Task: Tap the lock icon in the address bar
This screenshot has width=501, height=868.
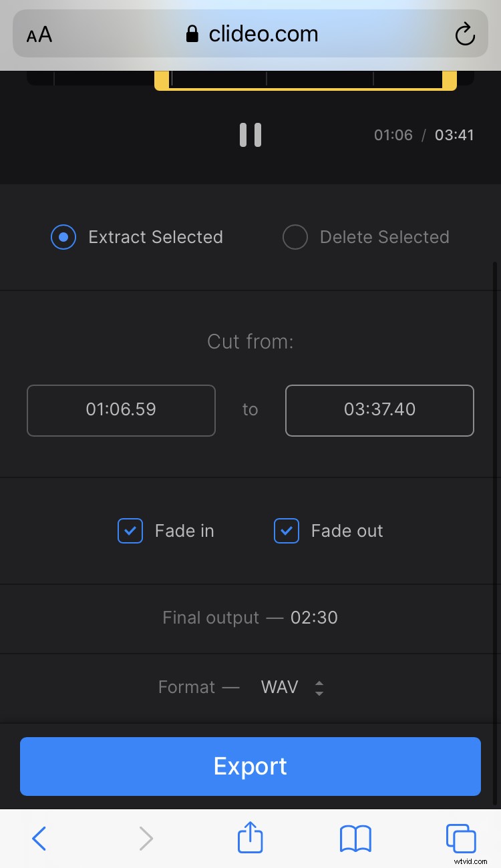Action: tap(193, 34)
